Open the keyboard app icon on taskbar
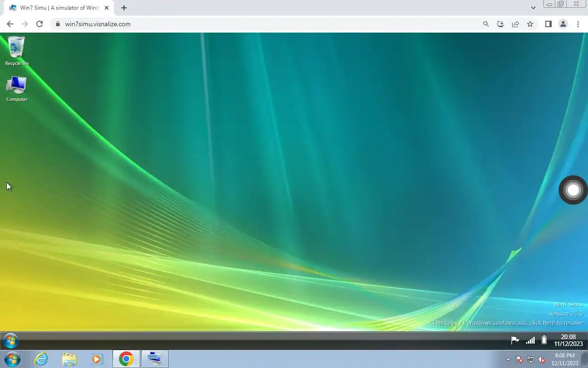Viewport: 588px width, 368px height. coord(154,359)
